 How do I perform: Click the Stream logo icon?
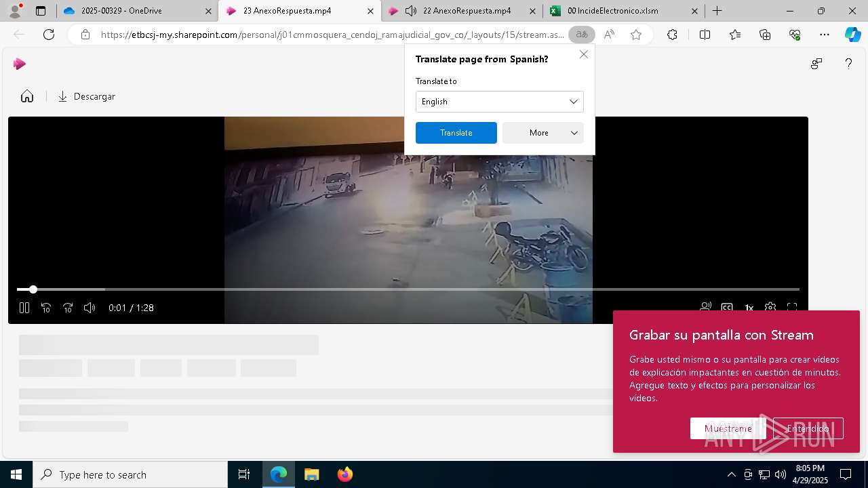(x=20, y=64)
